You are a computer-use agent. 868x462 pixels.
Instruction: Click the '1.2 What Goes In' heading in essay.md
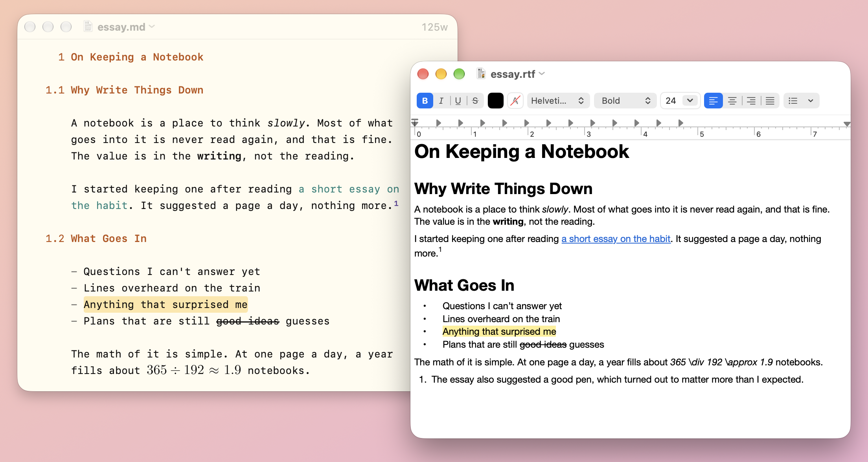96,239
